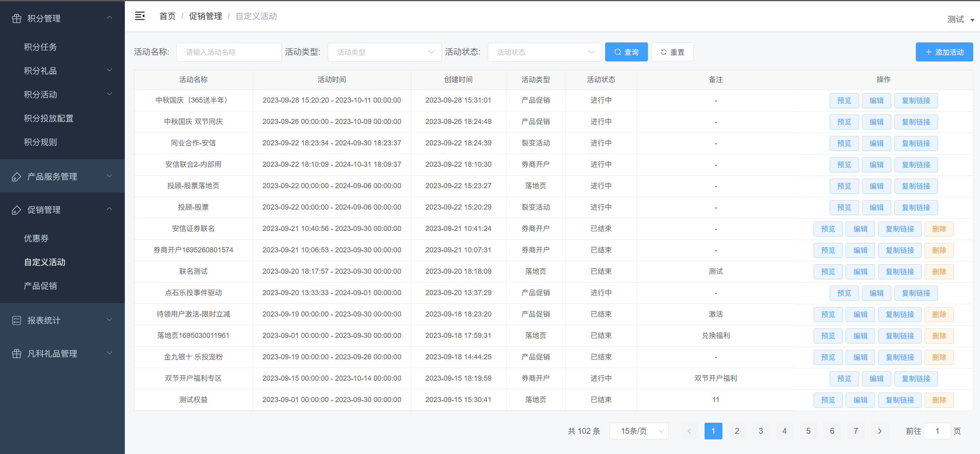Expand the 报表统计 menu

point(109,320)
